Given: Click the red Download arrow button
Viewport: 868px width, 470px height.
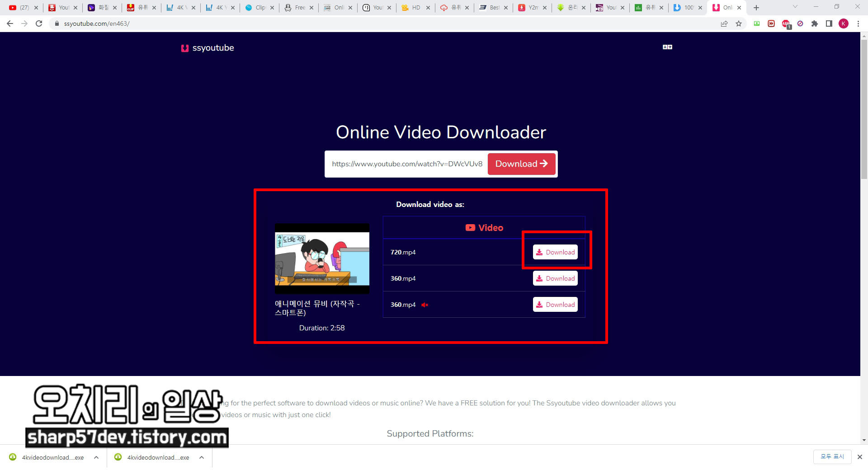Looking at the screenshot, I should pos(521,164).
